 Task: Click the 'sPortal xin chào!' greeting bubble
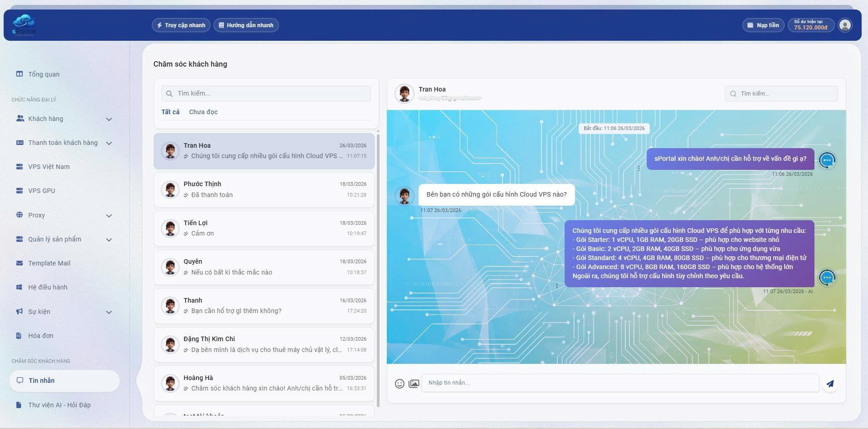(x=730, y=159)
